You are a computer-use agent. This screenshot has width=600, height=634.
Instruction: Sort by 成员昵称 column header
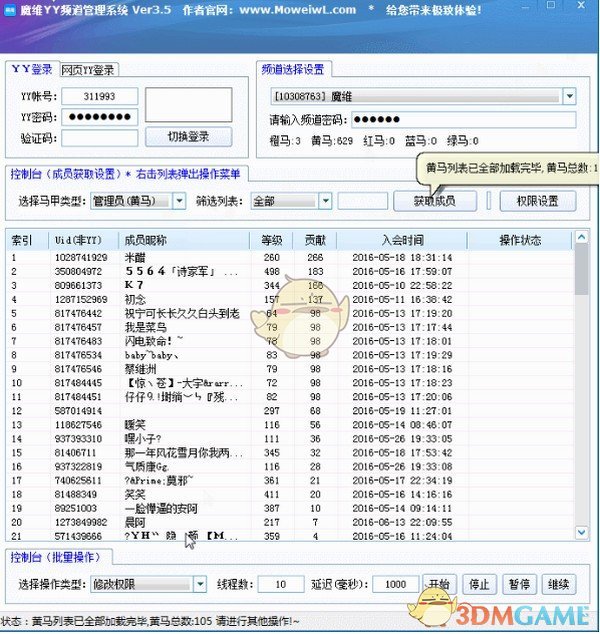tap(184, 241)
